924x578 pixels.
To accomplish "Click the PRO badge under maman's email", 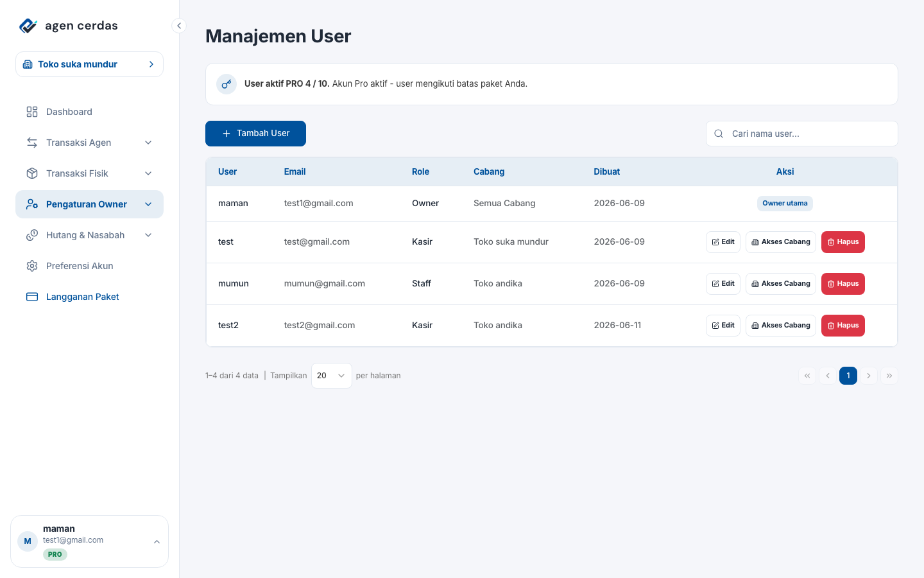I will 55,554.
